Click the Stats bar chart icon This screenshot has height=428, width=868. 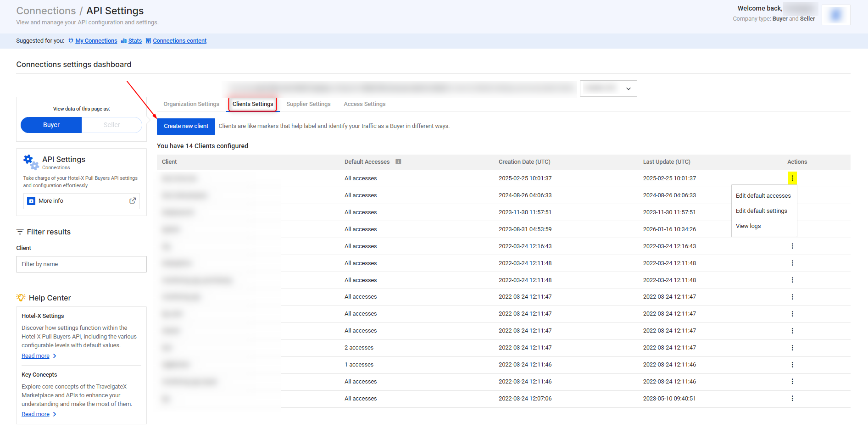point(123,40)
